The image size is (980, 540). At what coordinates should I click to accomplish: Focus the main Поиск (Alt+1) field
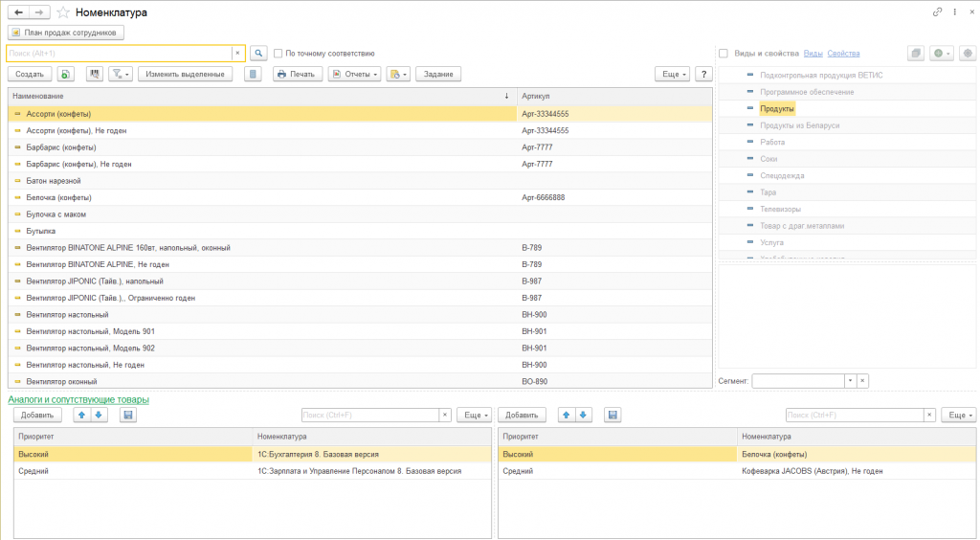[120, 53]
